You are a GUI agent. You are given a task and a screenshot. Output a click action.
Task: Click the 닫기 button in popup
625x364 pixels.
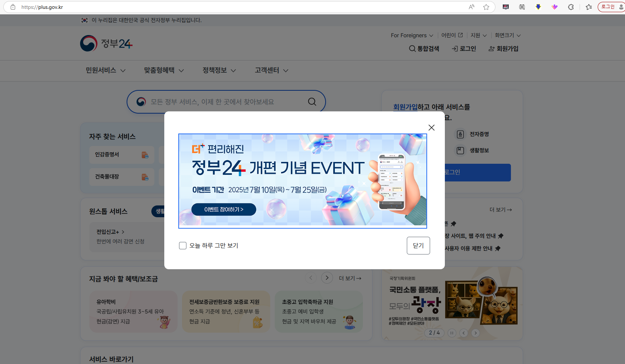coord(418,246)
